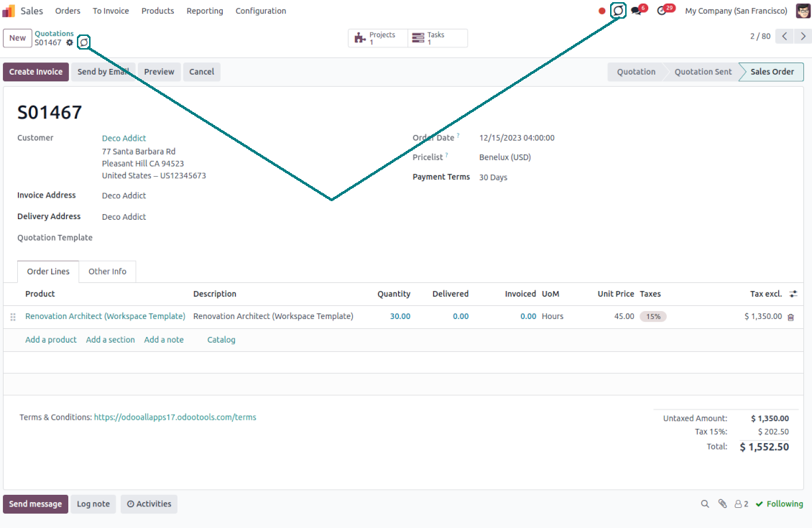
Task: Click Log note
Action: pyautogui.click(x=93, y=504)
